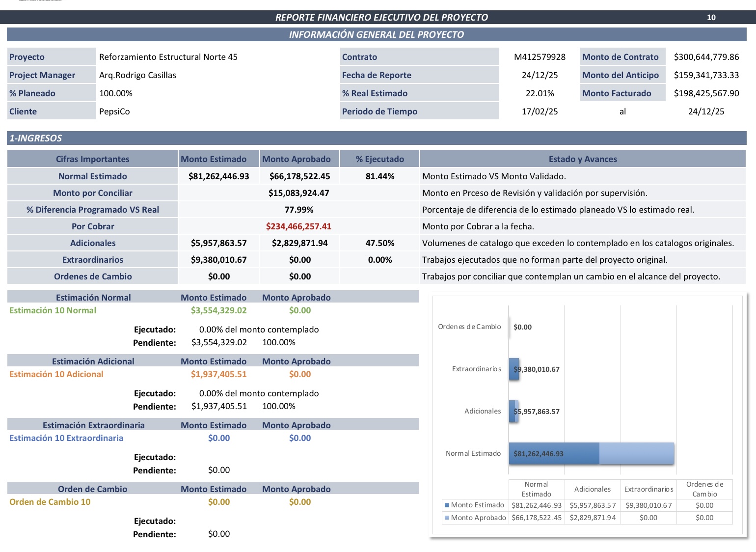Click the Orden de Cambio 10 label

coord(49,501)
